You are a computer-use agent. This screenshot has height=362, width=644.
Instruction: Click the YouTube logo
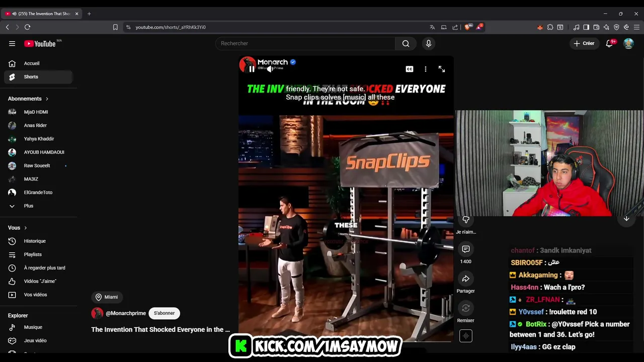click(40, 44)
